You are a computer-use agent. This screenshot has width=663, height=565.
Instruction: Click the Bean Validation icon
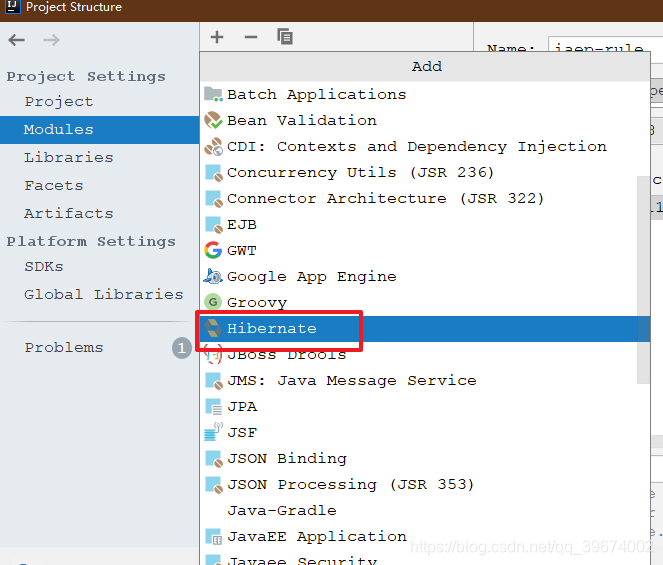pyautogui.click(x=213, y=121)
